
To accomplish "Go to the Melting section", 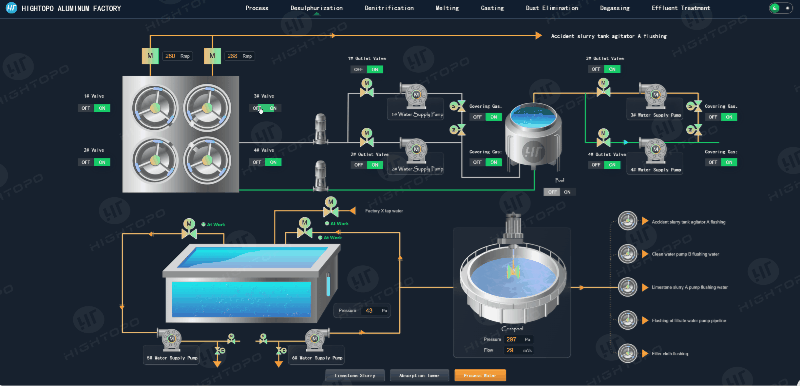I will pyautogui.click(x=447, y=8).
